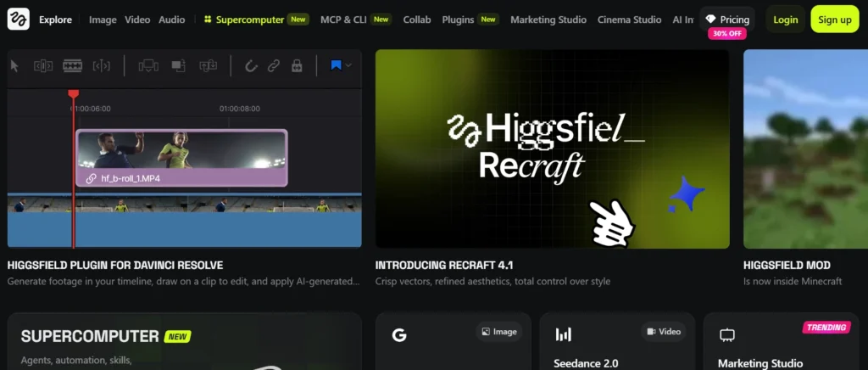
Task: Open Marketing Studio from the top navigation
Action: pyautogui.click(x=548, y=20)
